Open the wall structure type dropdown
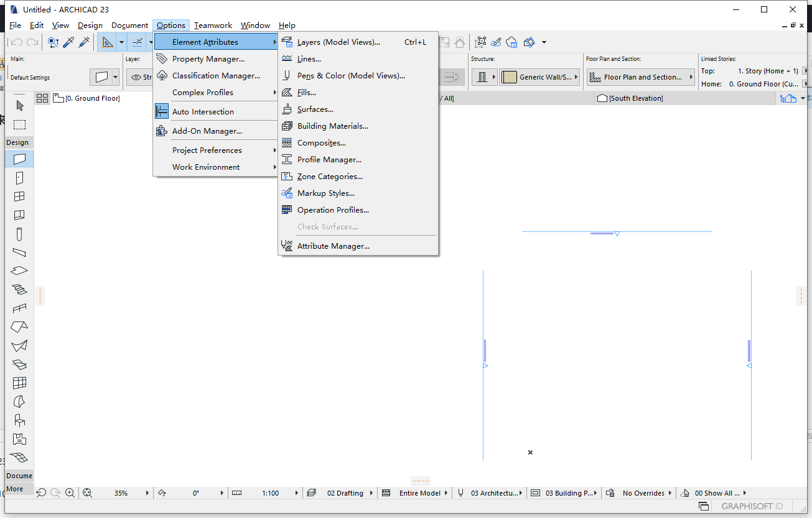812x518 pixels. coord(485,77)
